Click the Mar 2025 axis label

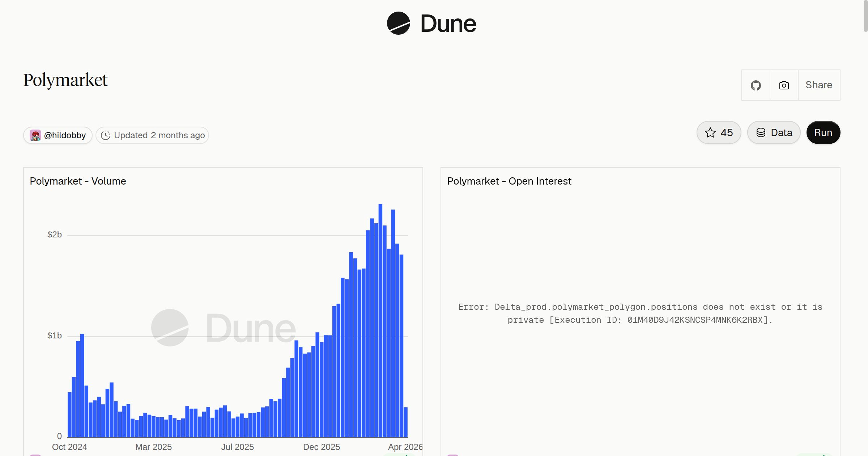[x=153, y=447]
